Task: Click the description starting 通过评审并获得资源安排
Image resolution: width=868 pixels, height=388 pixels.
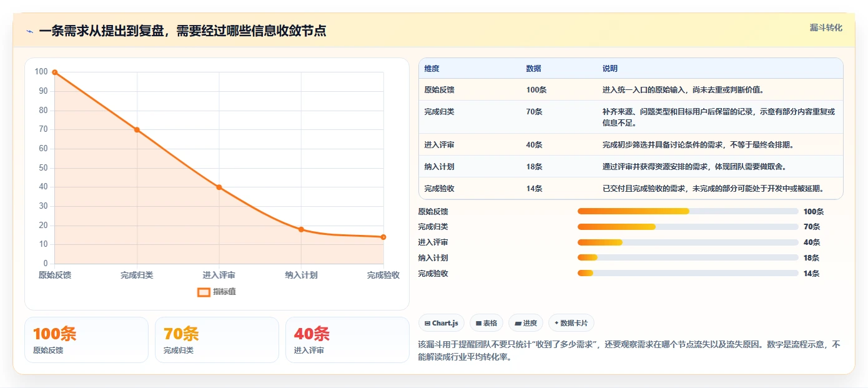Action: 694,167
